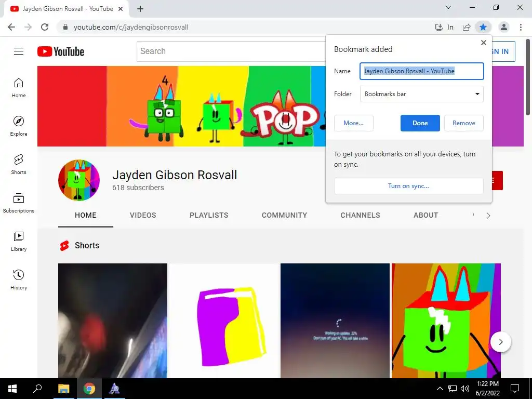Screen dimensions: 532x399
Task: Click the blue bookmark star icon
Action: pos(483,27)
